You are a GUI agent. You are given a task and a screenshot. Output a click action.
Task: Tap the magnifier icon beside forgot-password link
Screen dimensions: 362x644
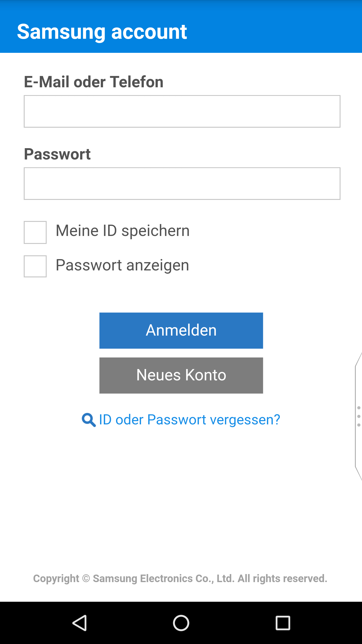coord(88,420)
